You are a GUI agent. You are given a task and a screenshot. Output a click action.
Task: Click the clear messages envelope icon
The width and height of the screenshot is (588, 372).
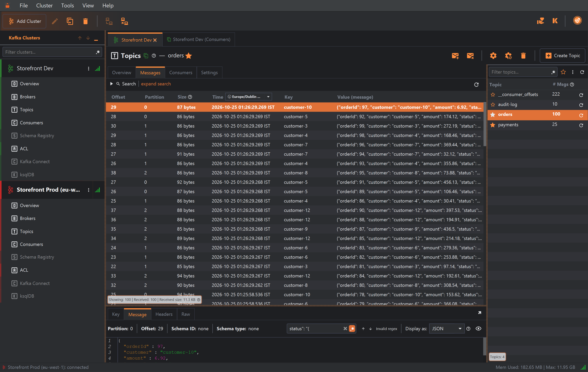click(x=470, y=56)
